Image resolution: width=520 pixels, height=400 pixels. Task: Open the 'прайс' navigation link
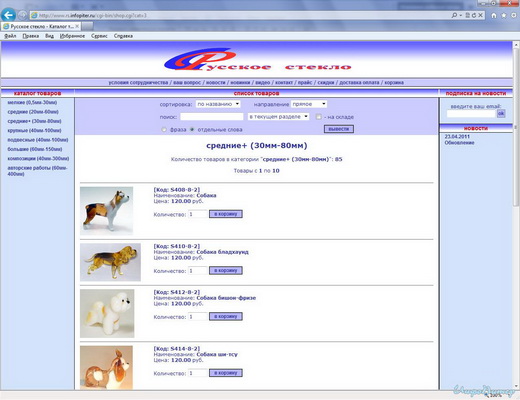[x=305, y=82]
